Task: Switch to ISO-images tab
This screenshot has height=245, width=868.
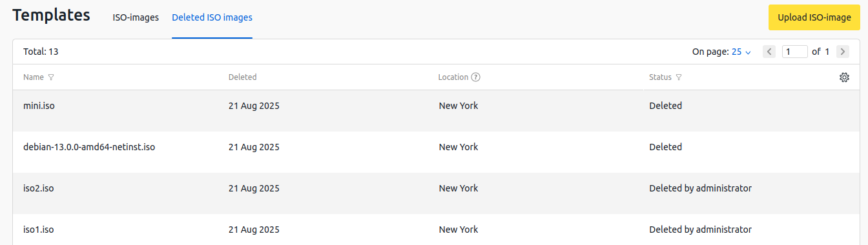Action: (x=136, y=17)
